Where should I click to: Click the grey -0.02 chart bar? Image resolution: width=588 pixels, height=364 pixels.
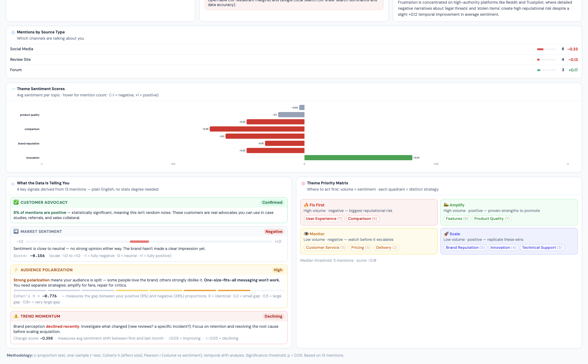coord(302,107)
